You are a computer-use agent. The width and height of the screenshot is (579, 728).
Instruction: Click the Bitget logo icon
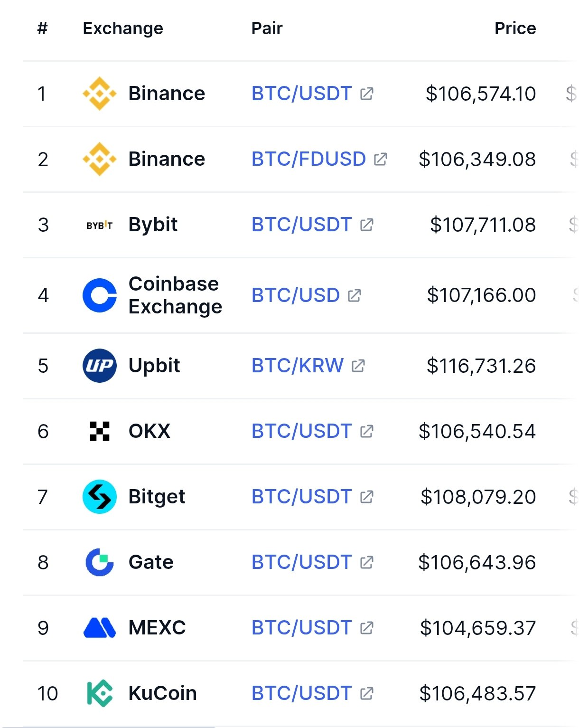[99, 497]
